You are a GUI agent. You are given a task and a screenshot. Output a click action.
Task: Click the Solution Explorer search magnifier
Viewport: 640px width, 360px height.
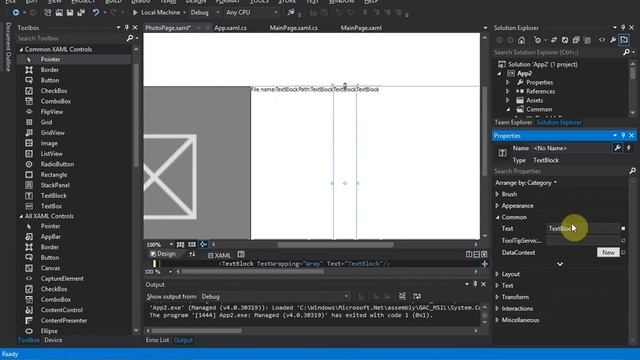[627, 52]
